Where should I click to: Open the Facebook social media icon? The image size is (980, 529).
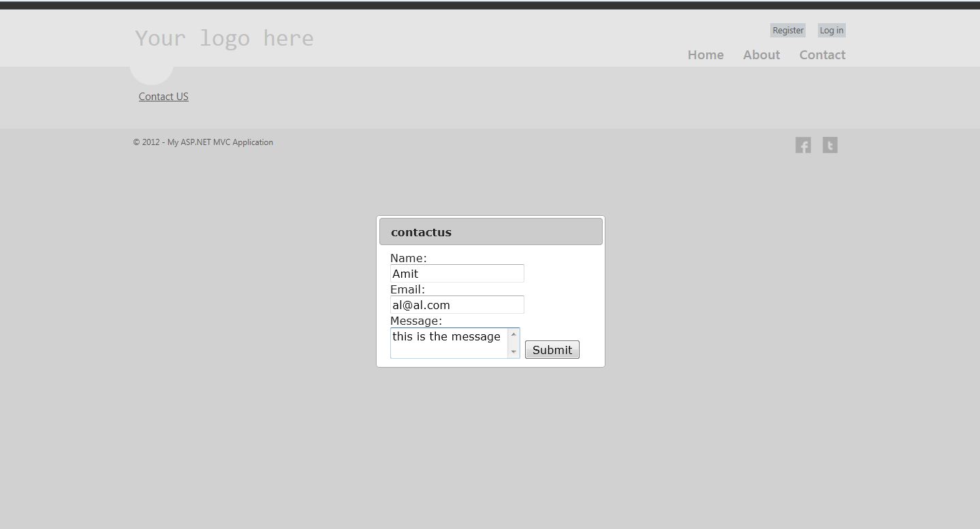803,144
